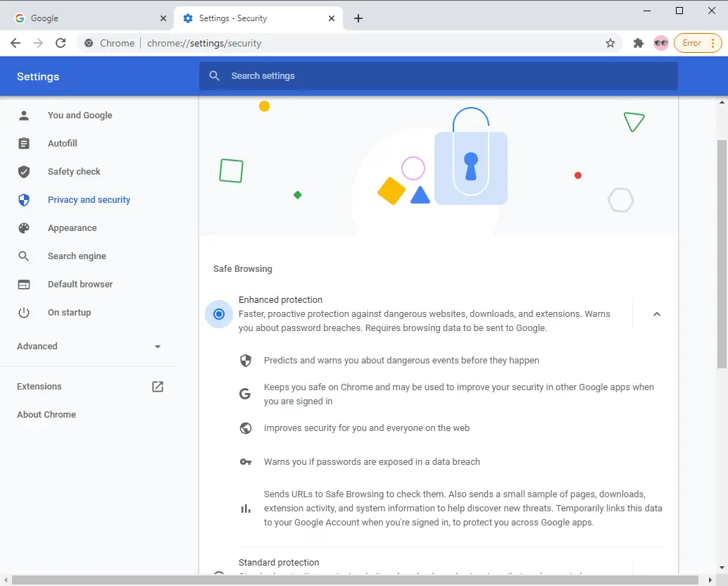Expand the Advanced settings section
The width and height of the screenshot is (728, 586).
tap(88, 347)
